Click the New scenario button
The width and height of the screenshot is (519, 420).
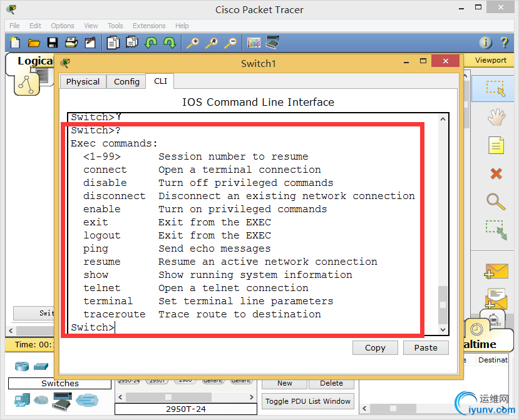[285, 383]
